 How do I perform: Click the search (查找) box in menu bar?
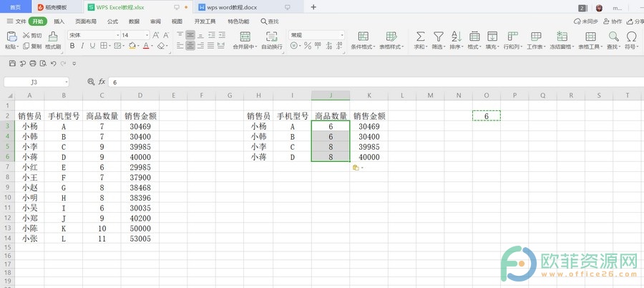270,21
